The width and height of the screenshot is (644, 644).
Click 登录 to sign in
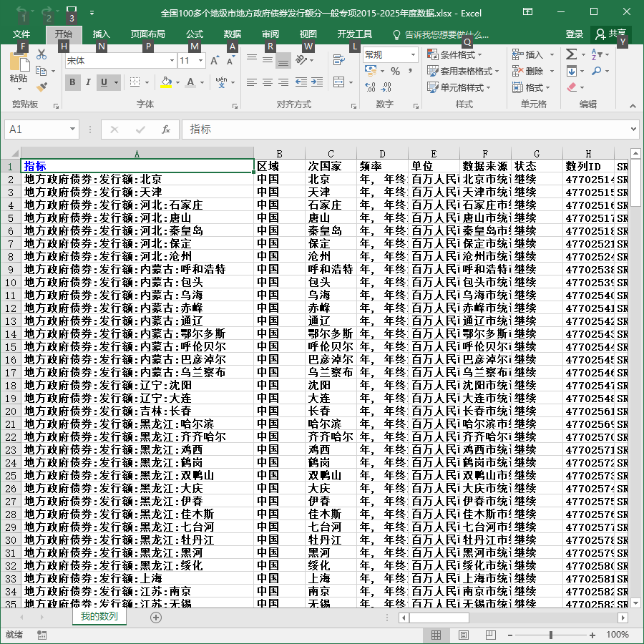point(574,34)
